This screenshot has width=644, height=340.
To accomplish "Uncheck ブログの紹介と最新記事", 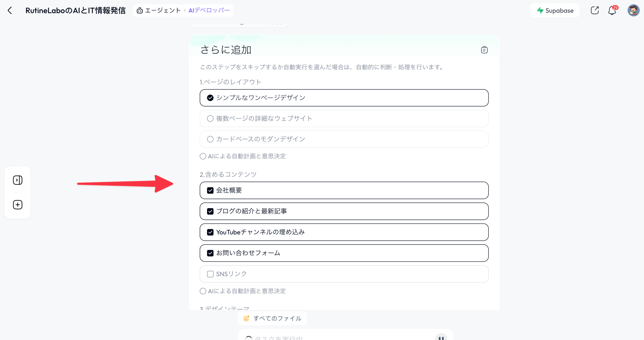I will [x=210, y=211].
